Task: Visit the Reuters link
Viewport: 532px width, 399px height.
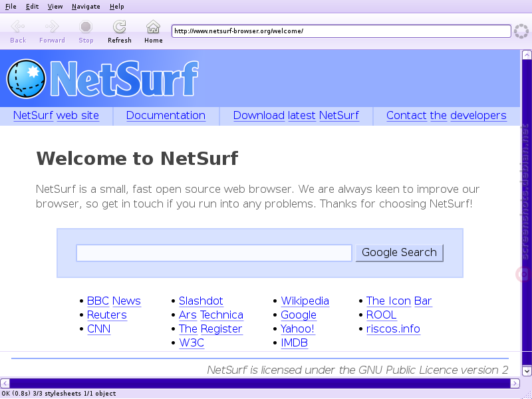Action: [x=107, y=315]
